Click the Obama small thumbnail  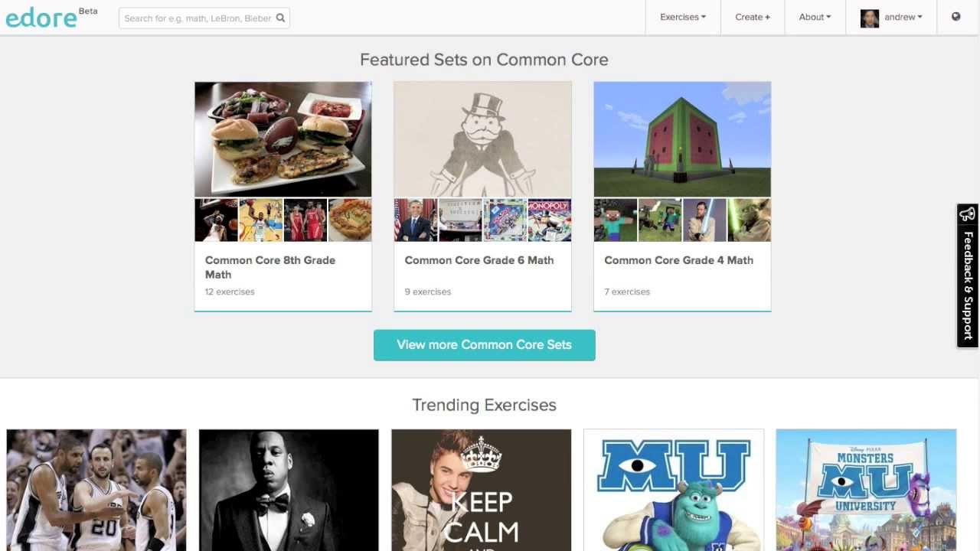pyautogui.click(x=415, y=220)
